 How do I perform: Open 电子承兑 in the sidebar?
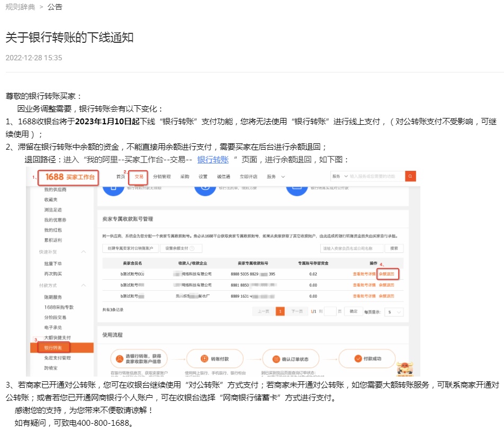[x=53, y=327]
